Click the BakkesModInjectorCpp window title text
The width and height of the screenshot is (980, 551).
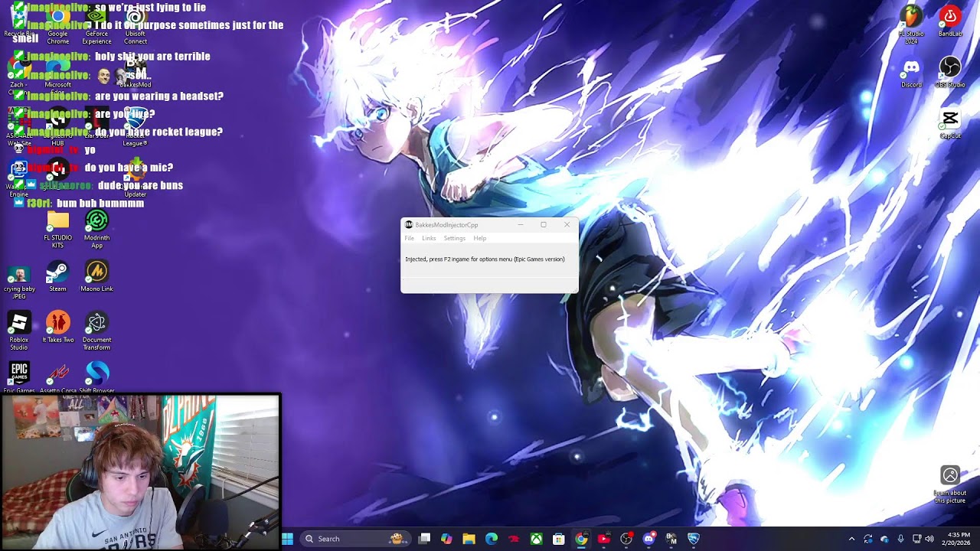tap(446, 225)
